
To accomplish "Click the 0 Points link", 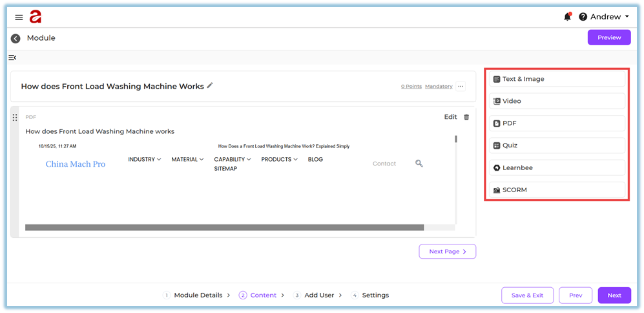I will pos(411,86).
